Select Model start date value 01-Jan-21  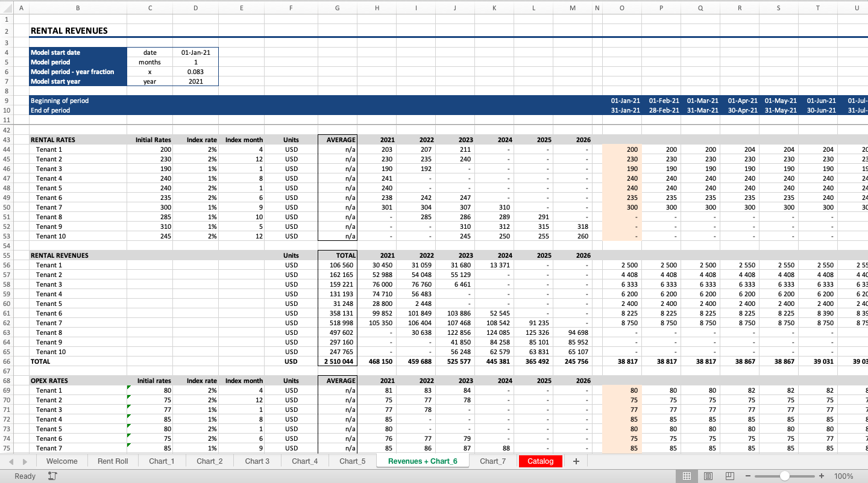pyautogui.click(x=195, y=52)
